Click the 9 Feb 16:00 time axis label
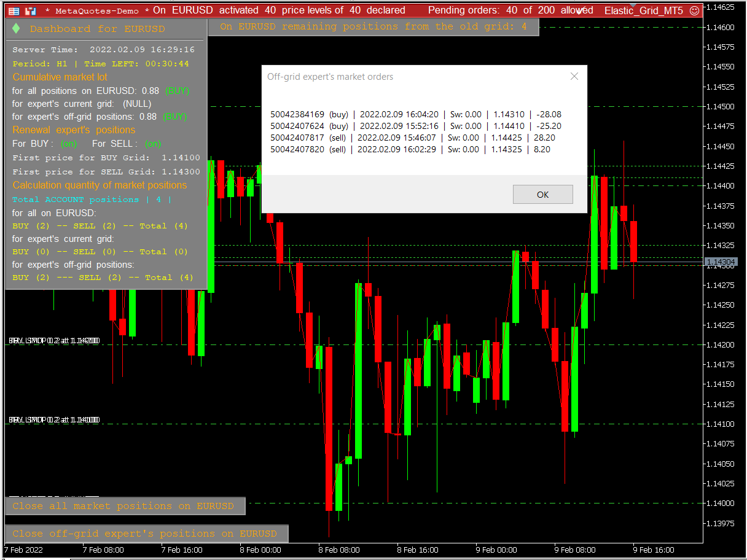 (x=653, y=550)
